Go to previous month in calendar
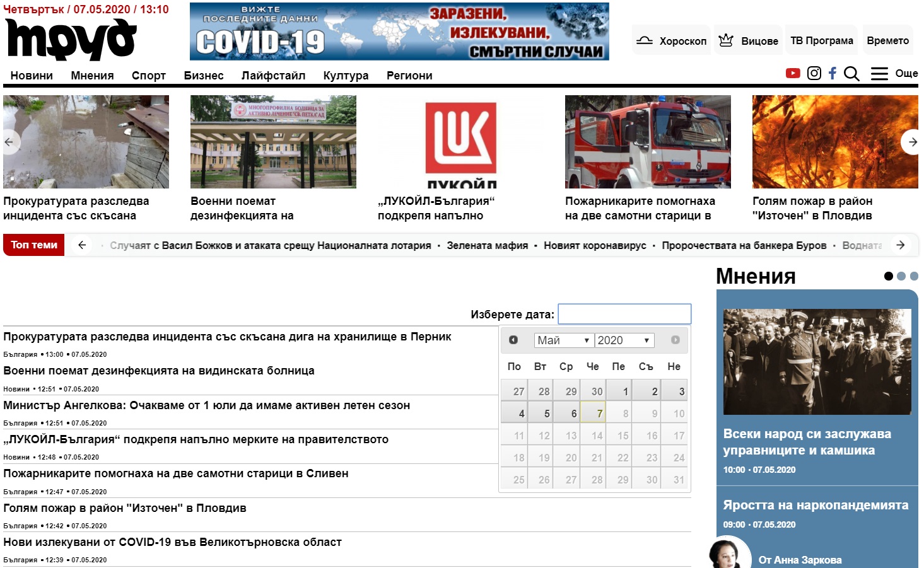Screen dimensions: 924x568 513,340
